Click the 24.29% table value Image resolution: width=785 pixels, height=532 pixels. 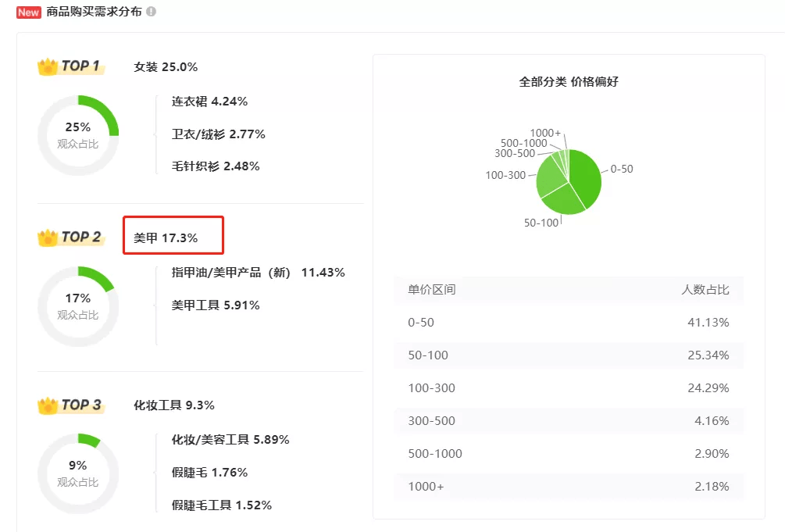click(708, 388)
